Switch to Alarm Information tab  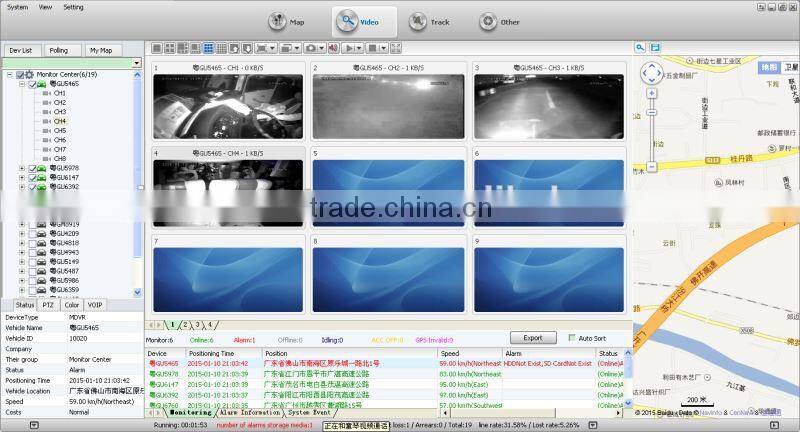coord(251,413)
